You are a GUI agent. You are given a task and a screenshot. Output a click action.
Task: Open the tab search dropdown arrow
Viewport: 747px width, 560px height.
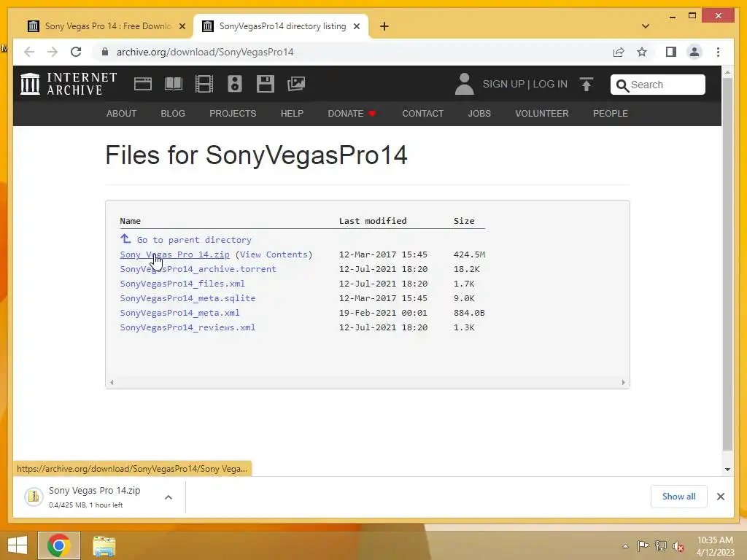coord(646,26)
